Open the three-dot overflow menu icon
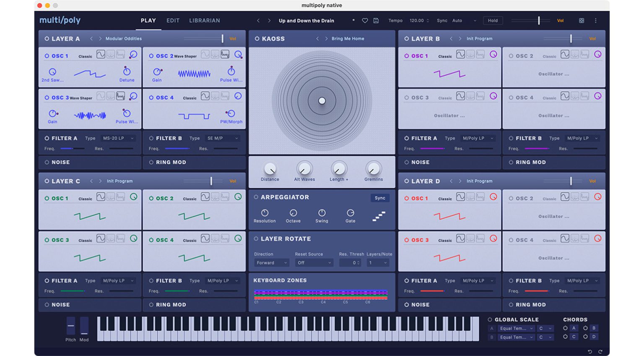Viewport: 644px width, 356px height. (596, 20)
